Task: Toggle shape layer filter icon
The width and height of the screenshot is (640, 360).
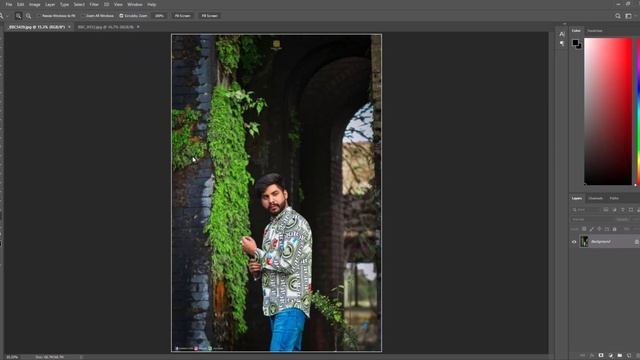Action: (x=631, y=210)
